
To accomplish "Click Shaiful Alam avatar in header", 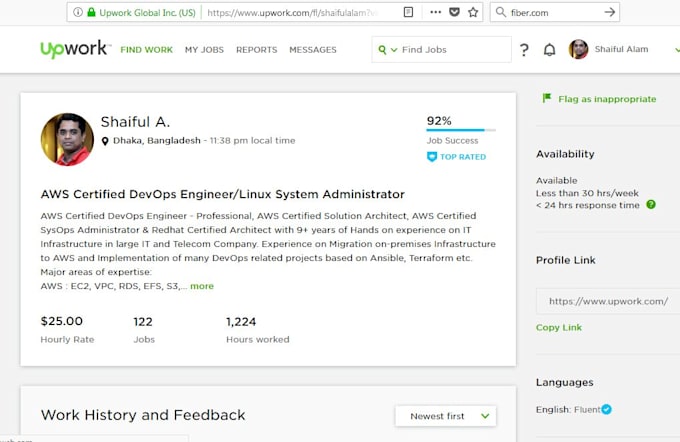I will click(x=579, y=49).
